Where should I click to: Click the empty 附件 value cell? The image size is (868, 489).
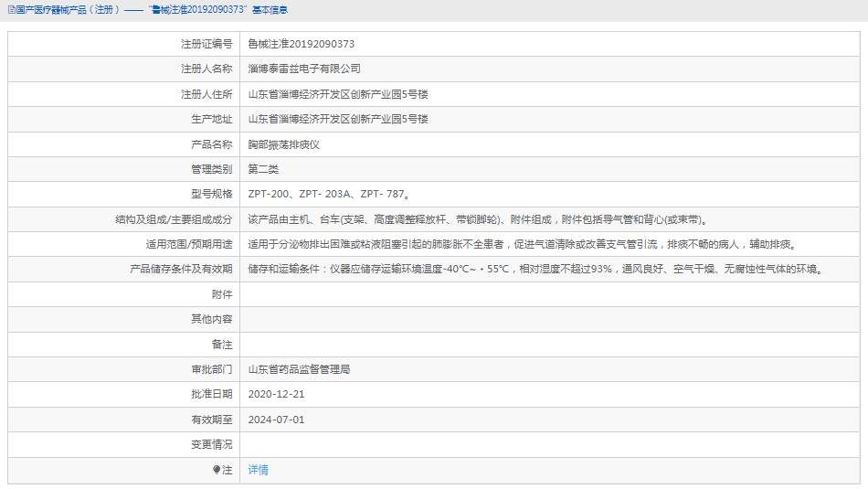click(x=548, y=294)
